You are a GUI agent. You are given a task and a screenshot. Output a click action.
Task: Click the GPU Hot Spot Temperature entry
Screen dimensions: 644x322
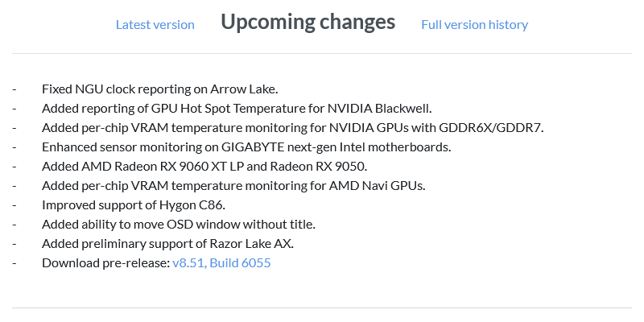tap(237, 109)
